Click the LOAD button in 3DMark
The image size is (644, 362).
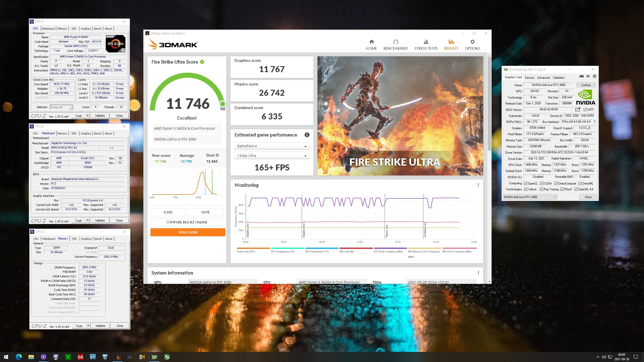(x=168, y=212)
